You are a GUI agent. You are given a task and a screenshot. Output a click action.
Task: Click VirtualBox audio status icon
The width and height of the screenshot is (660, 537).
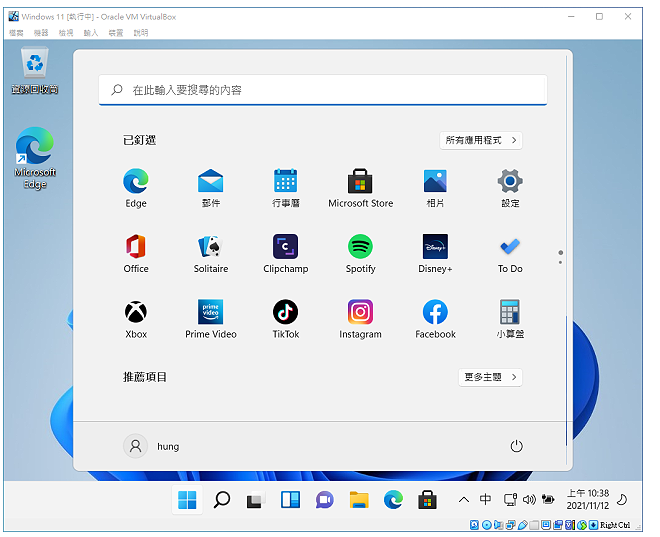[498, 525]
